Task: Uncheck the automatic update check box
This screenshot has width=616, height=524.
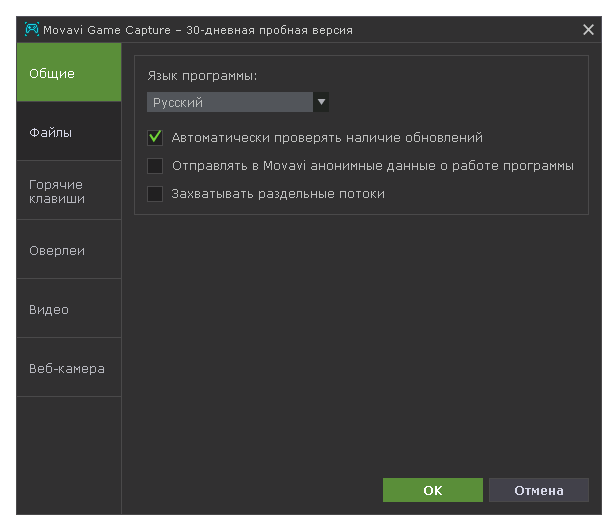Action: [155, 138]
